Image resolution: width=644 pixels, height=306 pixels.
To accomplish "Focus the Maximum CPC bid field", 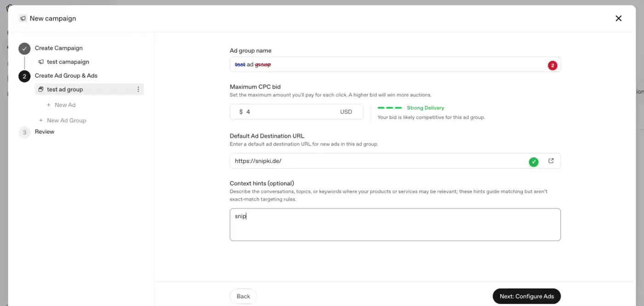I will pos(296,112).
